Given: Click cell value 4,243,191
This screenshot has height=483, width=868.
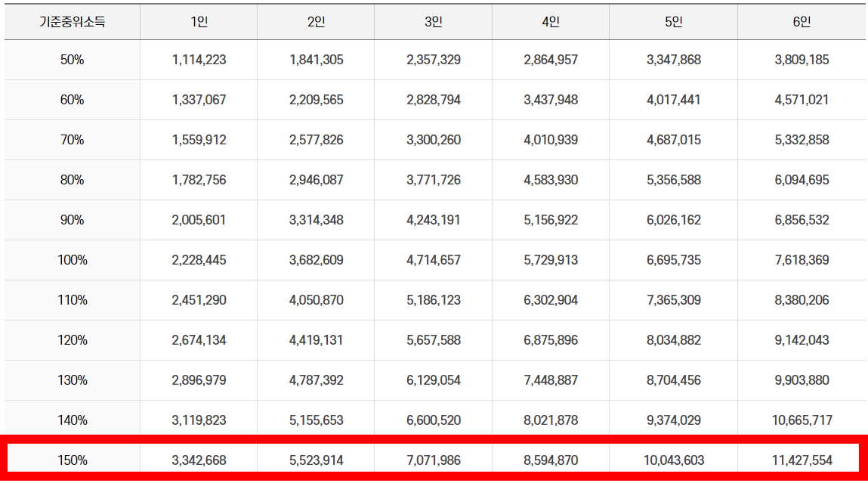Looking at the screenshot, I should pos(434,220).
